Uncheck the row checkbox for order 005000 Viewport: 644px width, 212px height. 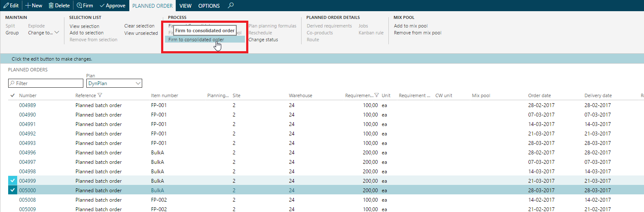(x=12, y=190)
